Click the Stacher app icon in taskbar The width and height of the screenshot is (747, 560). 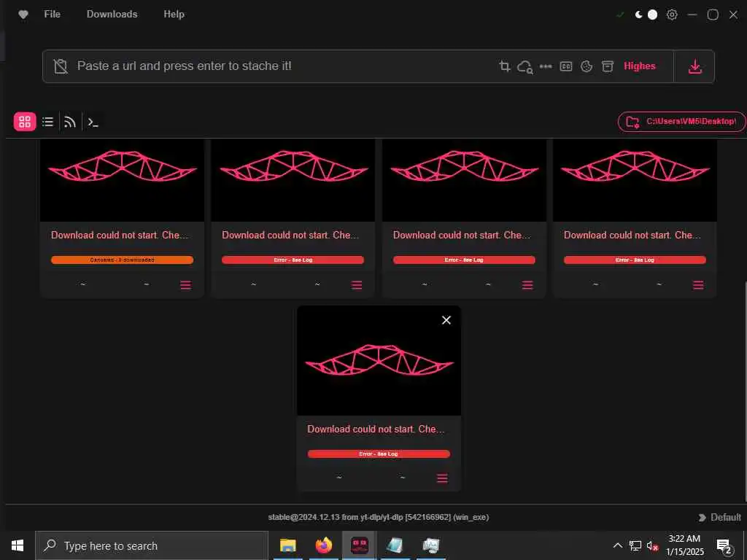coord(360,545)
